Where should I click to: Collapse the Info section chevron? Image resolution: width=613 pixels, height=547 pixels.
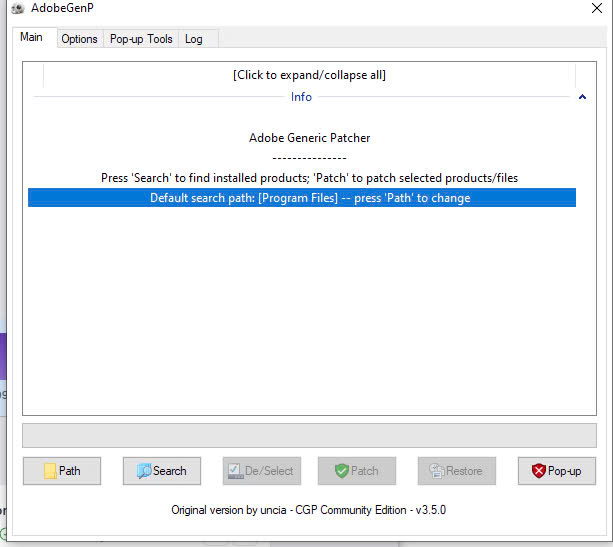582,97
